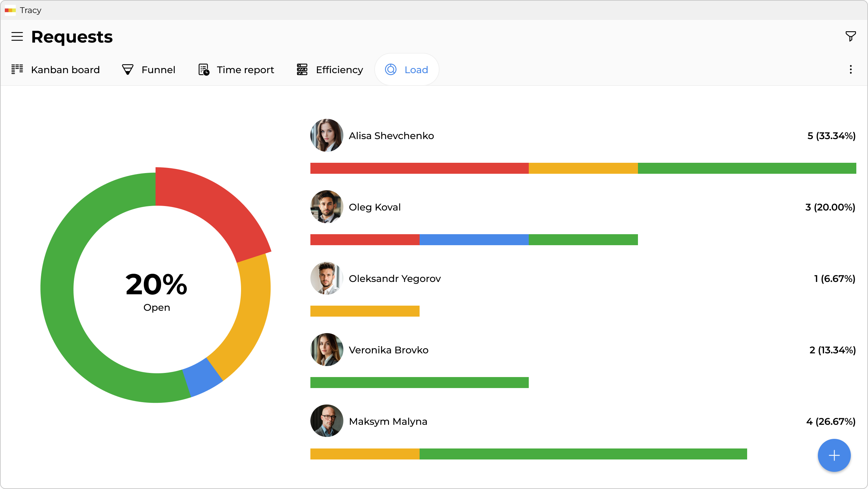This screenshot has width=868, height=489.
Task: Click blue segment in Oleg Koval's bar
Action: tap(474, 240)
